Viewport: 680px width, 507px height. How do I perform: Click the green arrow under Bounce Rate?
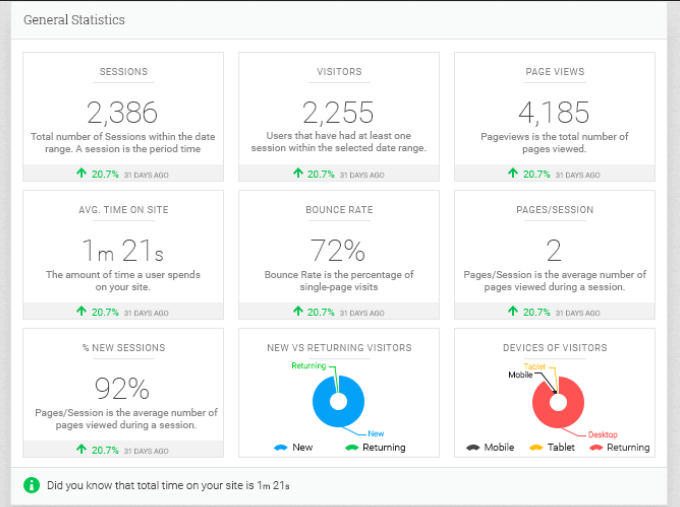[297, 312]
